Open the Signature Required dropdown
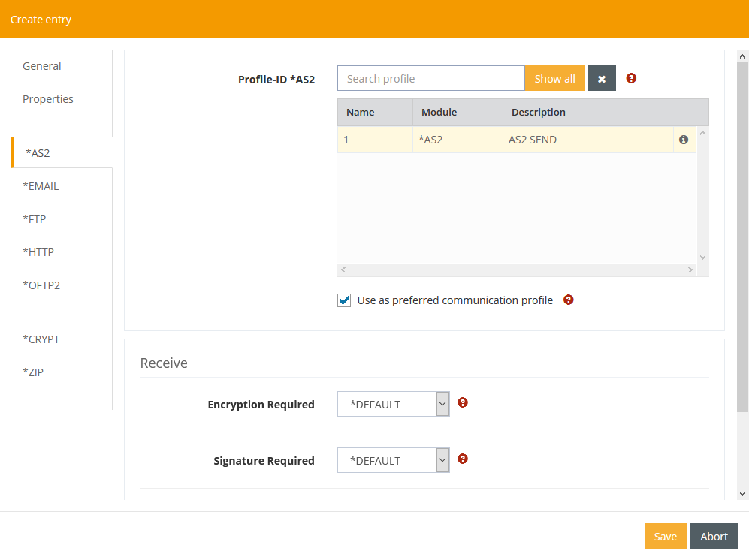Viewport: 749px width, 560px height. pyautogui.click(x=393, y=461)
